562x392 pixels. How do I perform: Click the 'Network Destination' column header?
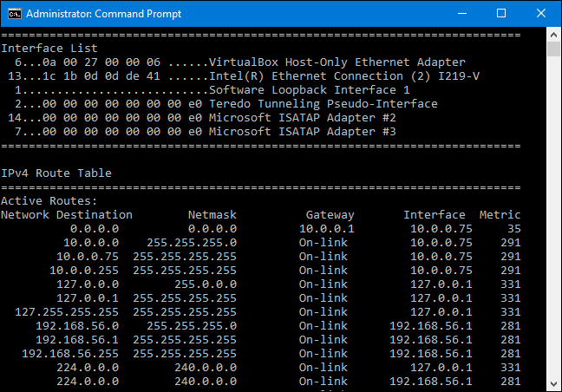click(67, 214)
